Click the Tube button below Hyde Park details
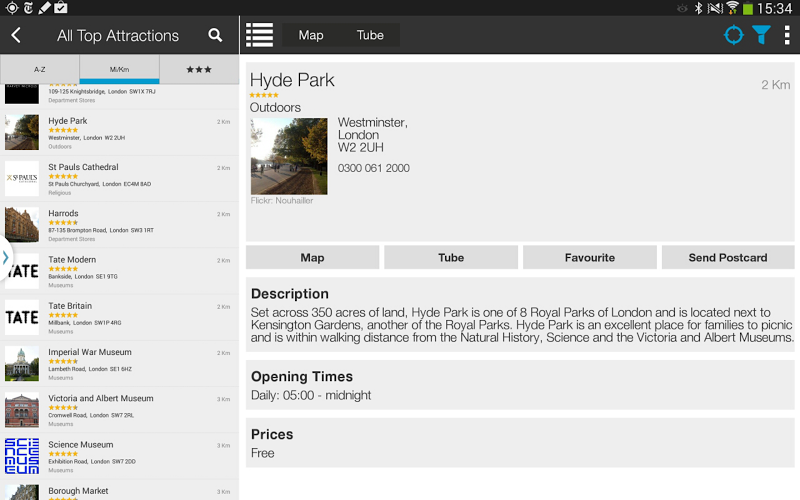The width and height of the screenshot is (800, 500). (x=451, y=258)
